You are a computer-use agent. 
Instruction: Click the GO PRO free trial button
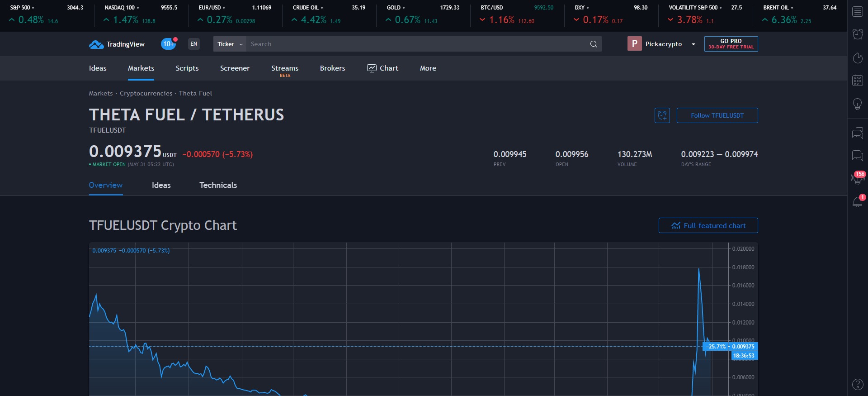coord(731,44)
